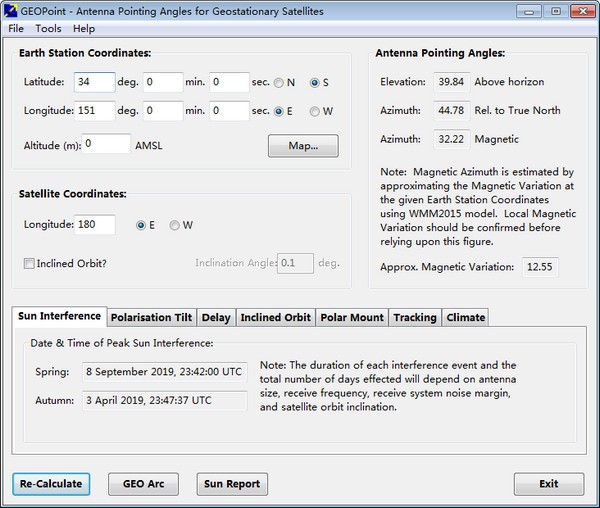Select the W radio button for station longitude
Viewport: 600px width, 508px height.
(315, 111)
